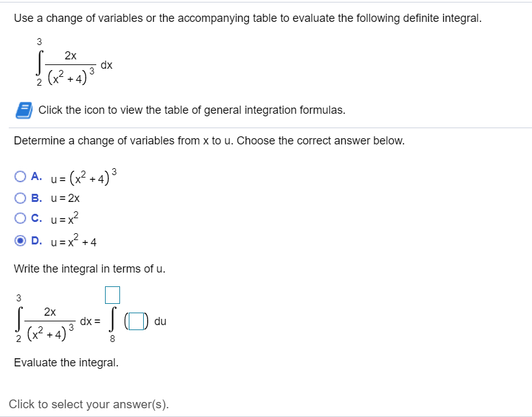The height and width of the screenshot is (417, 532).
Task: Select answer A, u = (x²+4)³
Action: [x=20, y=176]
